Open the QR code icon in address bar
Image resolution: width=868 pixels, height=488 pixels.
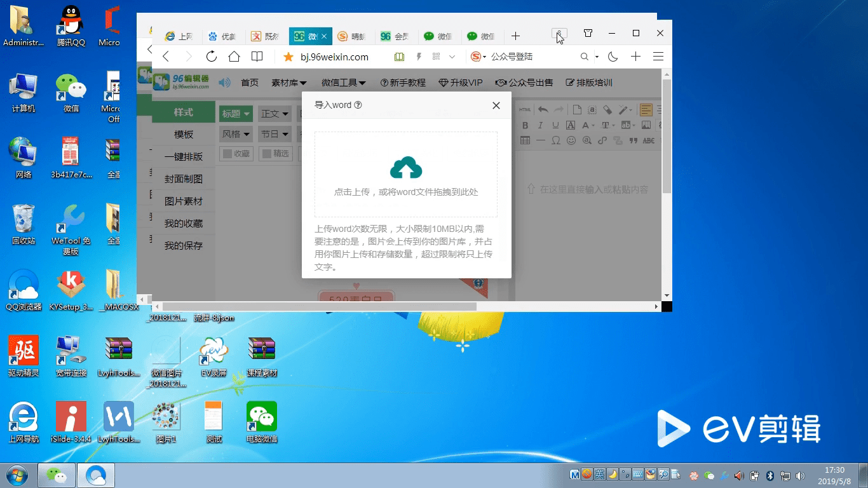click(x=436, y=57)
